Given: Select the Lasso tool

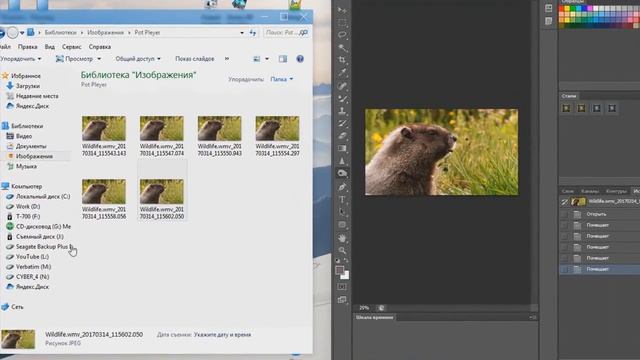Looking at the screenshot, I should [342, 35].
